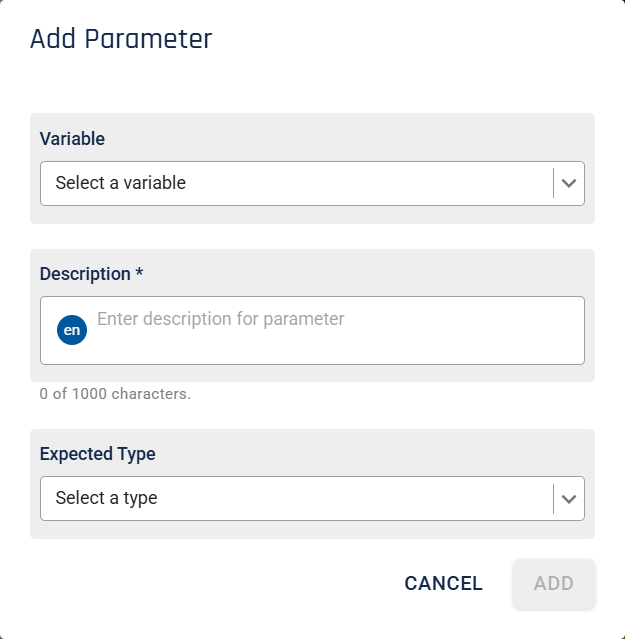Click the 'Description *' field label
The height and width of the screenshot is (639, 625).
[x=91, y=274]
